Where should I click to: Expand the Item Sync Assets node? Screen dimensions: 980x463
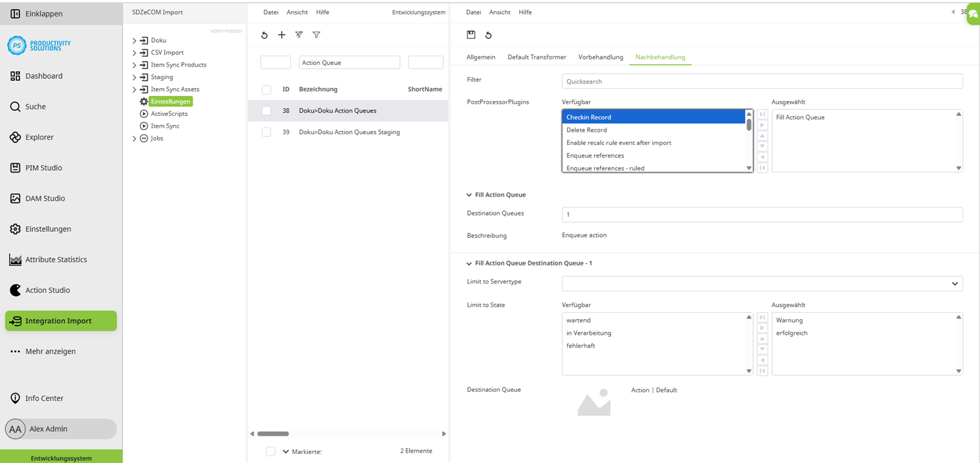[x=134, y=89]
